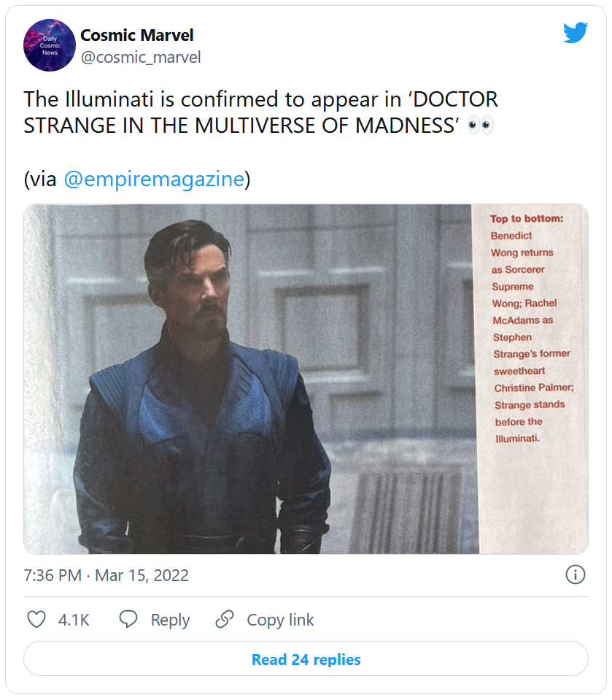Click the eyes emoji in the tweet
Viewport: 612px width, 700px height.
[x=481, y=125]
